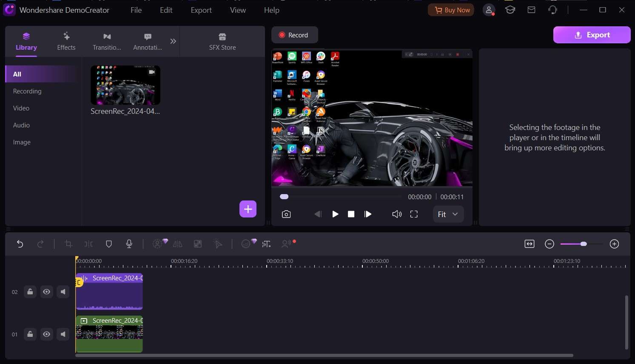Stop the preview playback
Image resolution: width=635 pixels, height=364 pixels.
[x=351, y=214]
